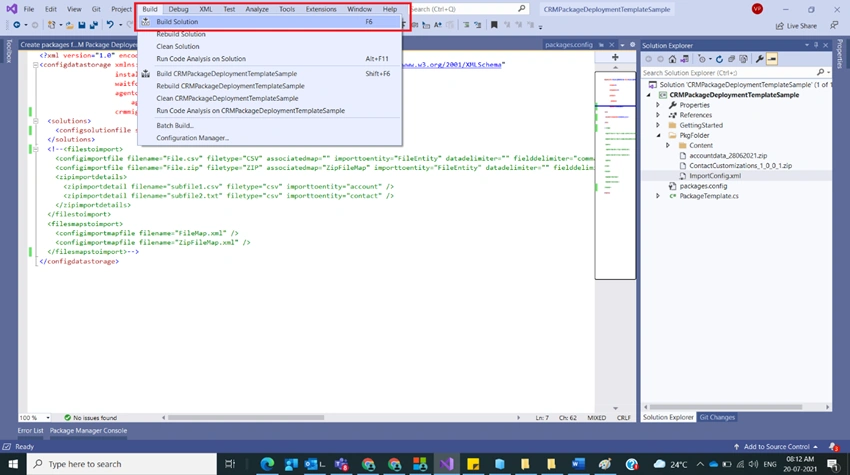The image size is (850, 475).
Task: Expand the PackageTemplate.cs node
Action: pos(658,196)
